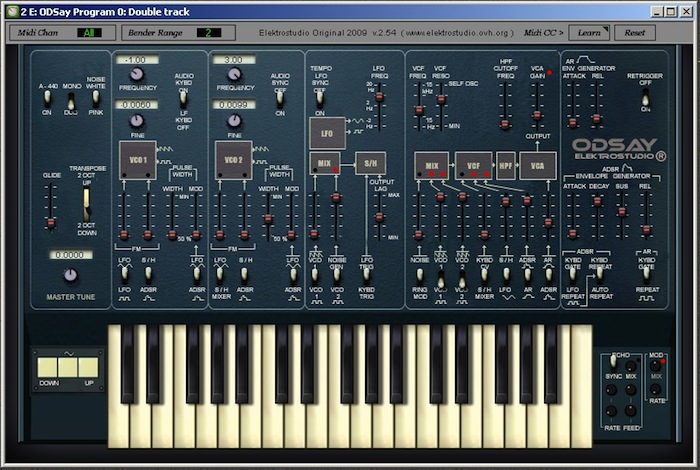Click the Mod Rate knob
Screen dimensions: 700x470
[x=655, y=389]
